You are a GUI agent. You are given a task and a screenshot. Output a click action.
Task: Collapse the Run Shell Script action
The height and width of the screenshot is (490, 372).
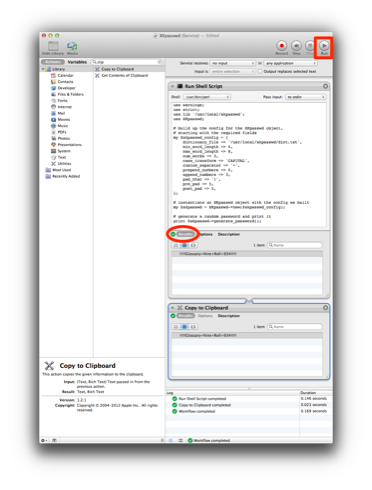point(173,86)
